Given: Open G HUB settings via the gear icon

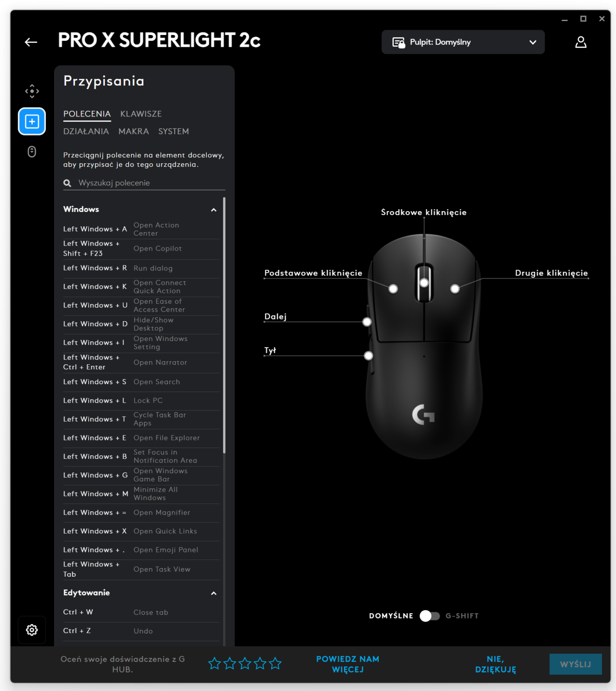Looking at the screenshot, I should 31,630.
